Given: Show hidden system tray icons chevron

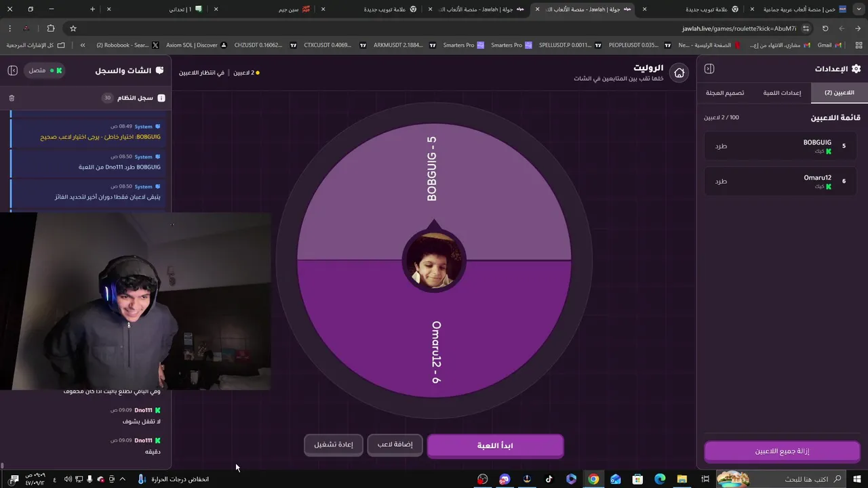Looking at the screenshot, I should (122, 479).
